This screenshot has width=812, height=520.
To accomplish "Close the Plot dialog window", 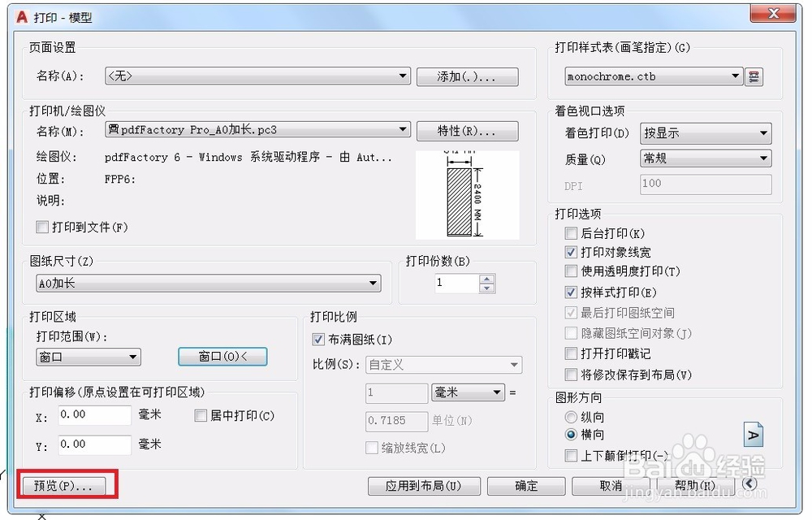I will pos(773,14).
